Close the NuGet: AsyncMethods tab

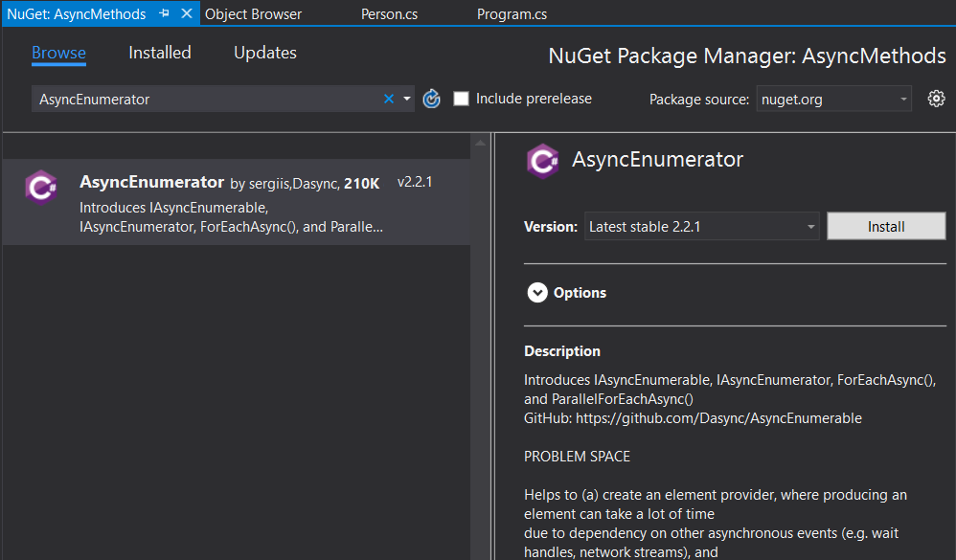pyautogui.click(x=185, y=13)
